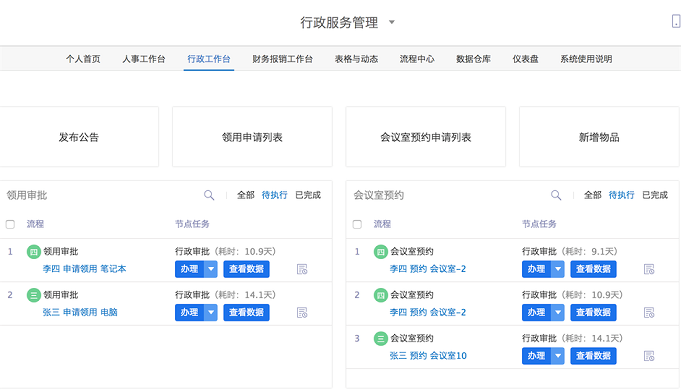Open the 会议室预约申请列表 card
The image size is (681, 390).
click(x=426, y=137)
